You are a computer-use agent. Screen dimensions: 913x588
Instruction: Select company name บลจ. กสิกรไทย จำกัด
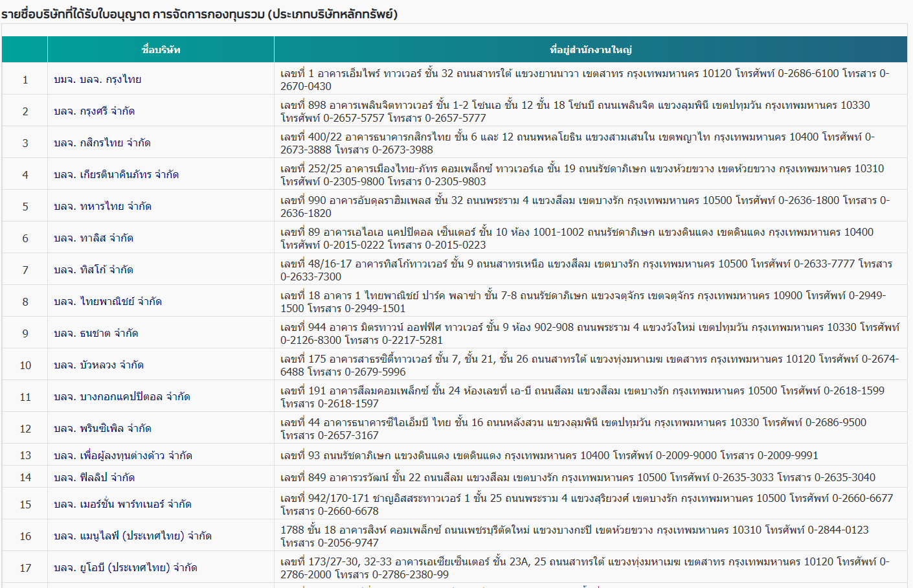102,142
